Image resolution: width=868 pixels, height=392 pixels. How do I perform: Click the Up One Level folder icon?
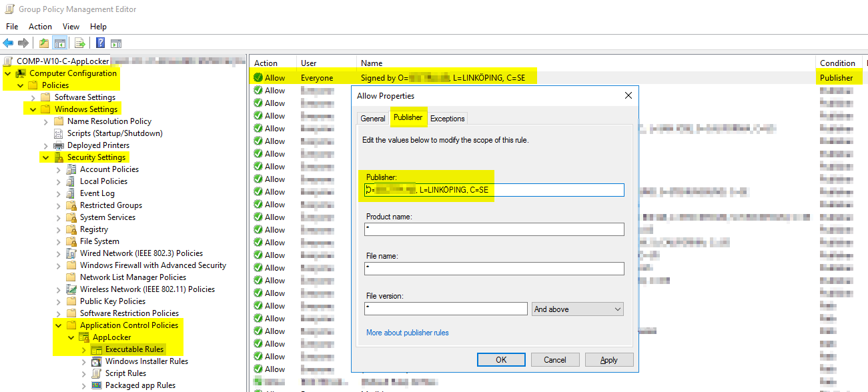coord(44,43)
